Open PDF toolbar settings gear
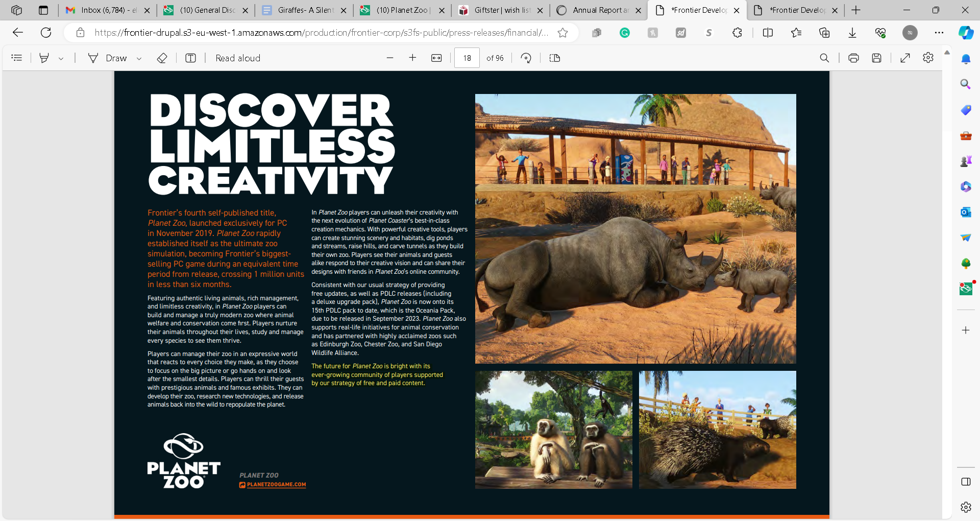This screenshot has width=980, height=521. [928, 58]
